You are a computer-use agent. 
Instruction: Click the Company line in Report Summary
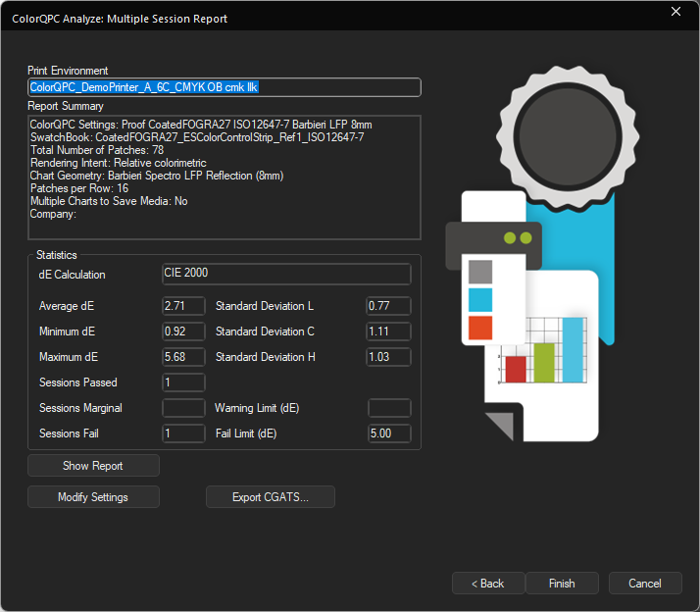click(x=53, y=214)
